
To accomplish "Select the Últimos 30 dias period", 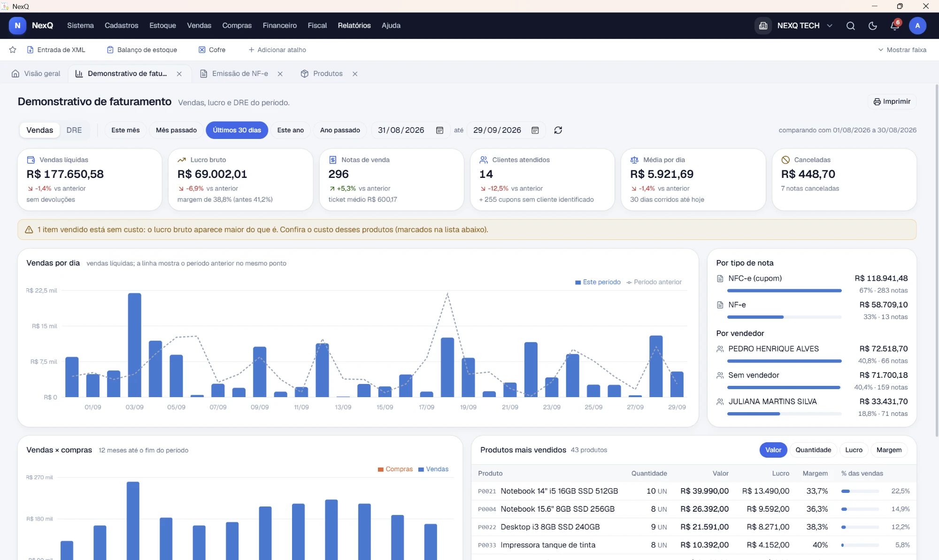I will click(x=237, y=130).
